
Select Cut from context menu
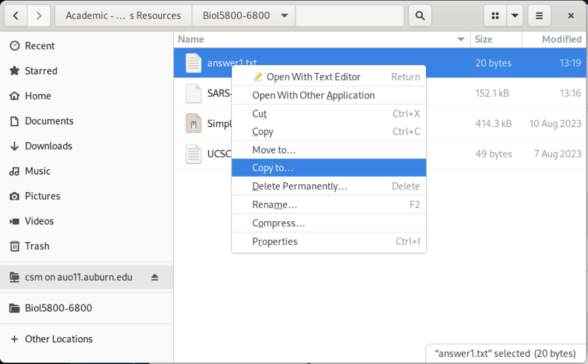point(329,114)
